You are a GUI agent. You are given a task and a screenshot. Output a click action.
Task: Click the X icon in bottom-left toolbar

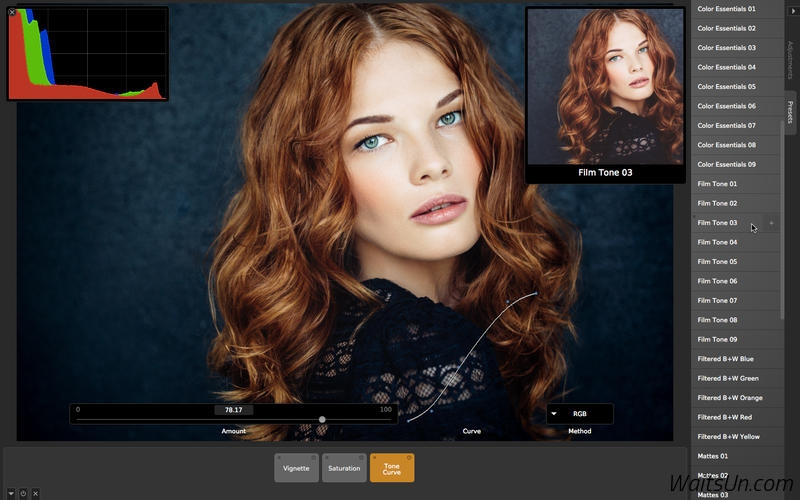35,492
